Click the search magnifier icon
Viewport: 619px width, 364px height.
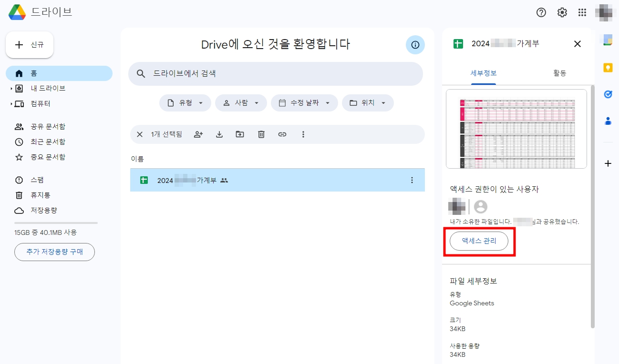pos(141,74)
